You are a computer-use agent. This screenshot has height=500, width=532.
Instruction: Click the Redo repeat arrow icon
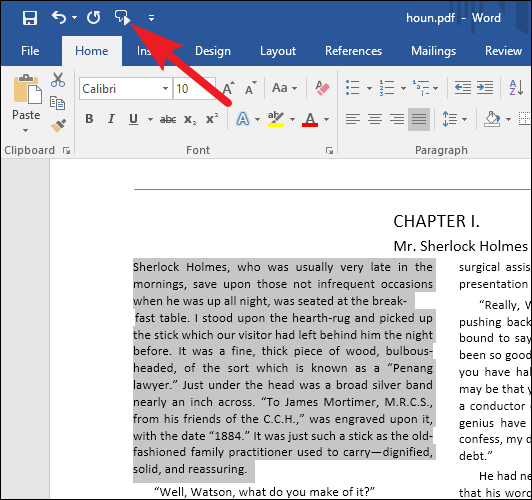[x=93, y=18]
